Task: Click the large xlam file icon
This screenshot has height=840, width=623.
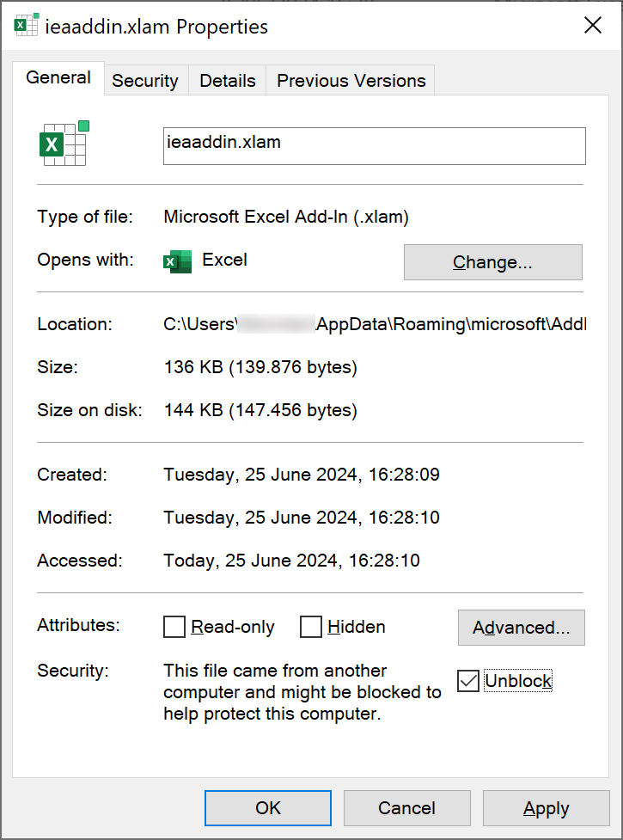Action: point(64,144)
